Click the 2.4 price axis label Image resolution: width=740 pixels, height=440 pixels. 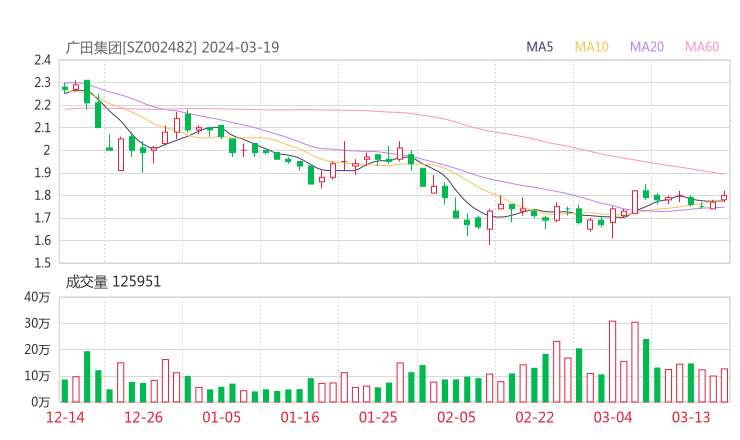pos(42,60)
